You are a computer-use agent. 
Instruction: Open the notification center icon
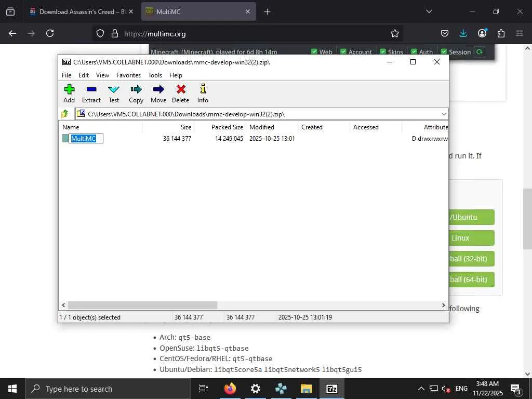pyautogui.click(x=516, y=389)
